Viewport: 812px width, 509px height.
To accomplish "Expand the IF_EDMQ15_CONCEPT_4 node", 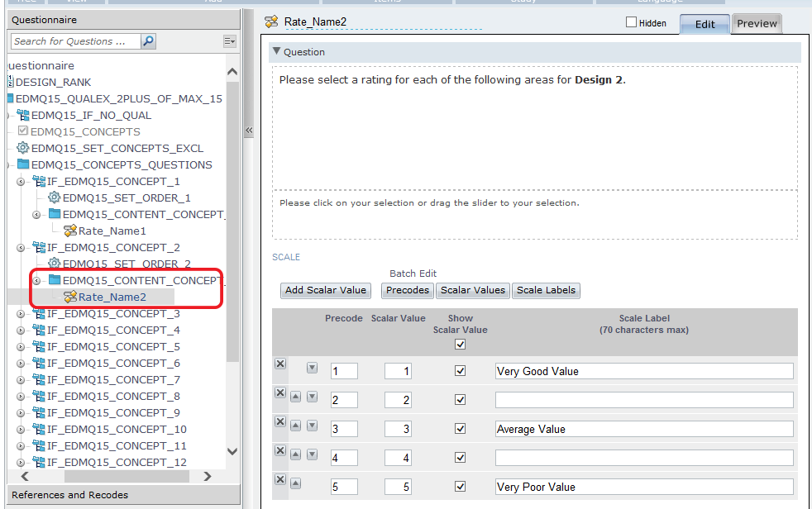I will (21, 331).
